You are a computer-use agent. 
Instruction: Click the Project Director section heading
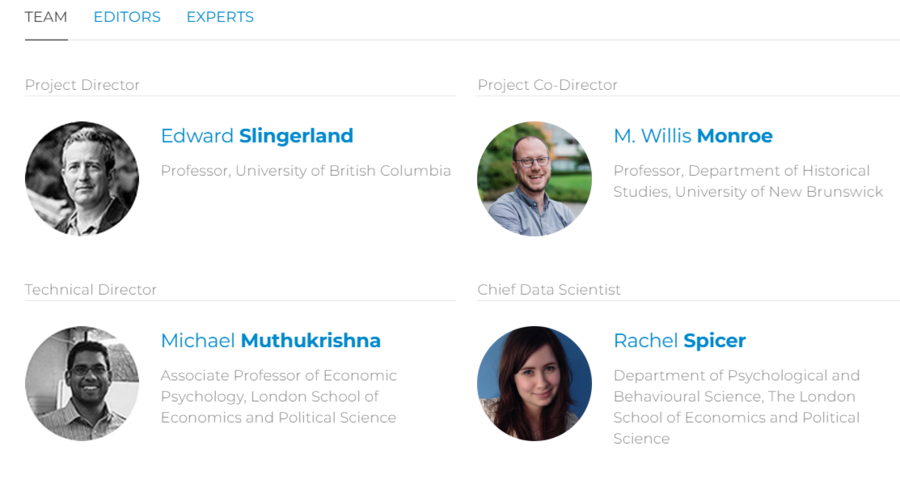click(x=82, y=85)
